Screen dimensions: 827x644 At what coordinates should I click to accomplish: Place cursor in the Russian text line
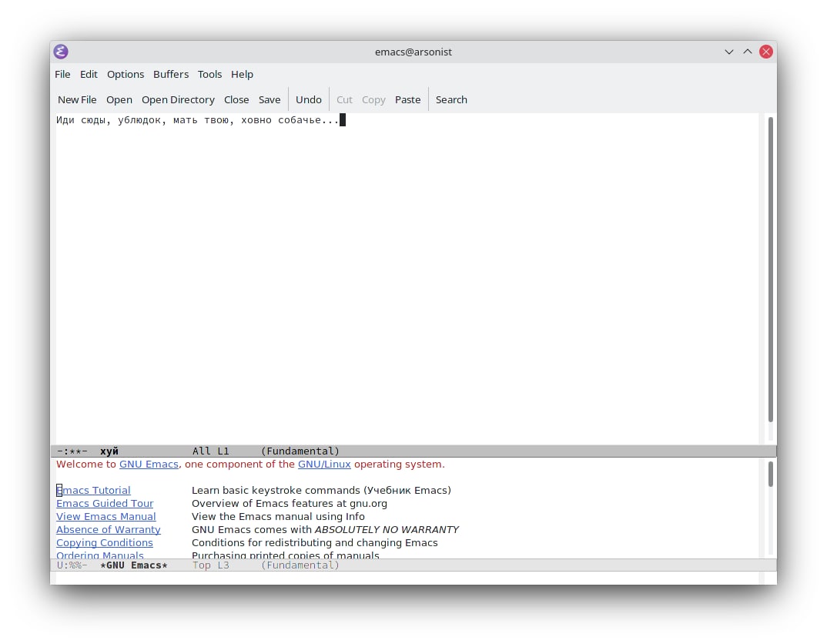click(198, 120)
